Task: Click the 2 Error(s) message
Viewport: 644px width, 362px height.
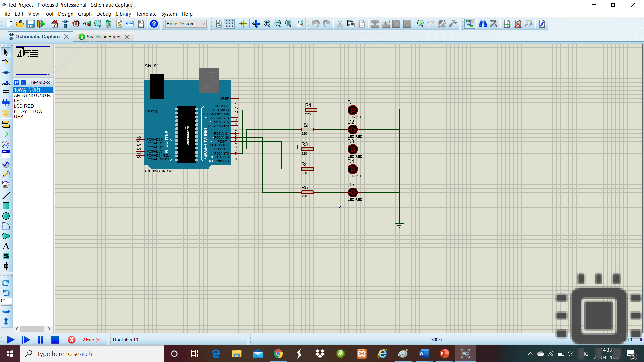Action: (92, 340)
